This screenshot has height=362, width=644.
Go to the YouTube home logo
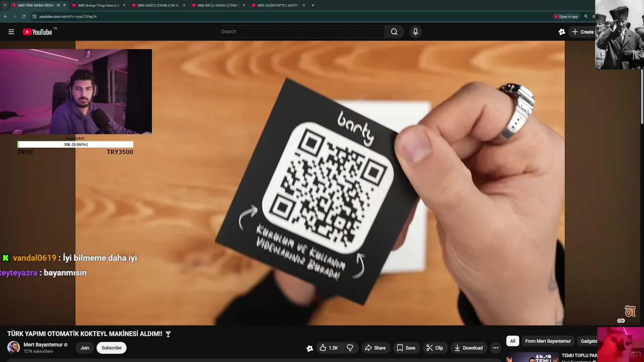37,32
